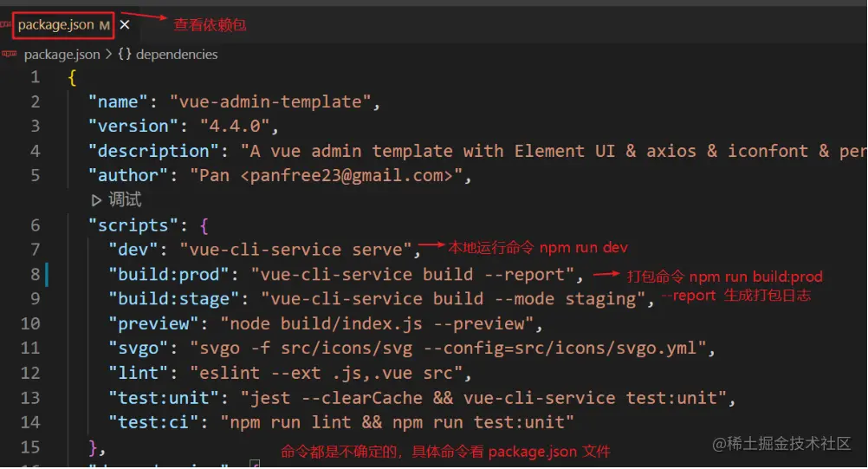Screen dimensions: 868x469
Task: Click the npm file icon in breadcrumb
Action: [9, 54]
